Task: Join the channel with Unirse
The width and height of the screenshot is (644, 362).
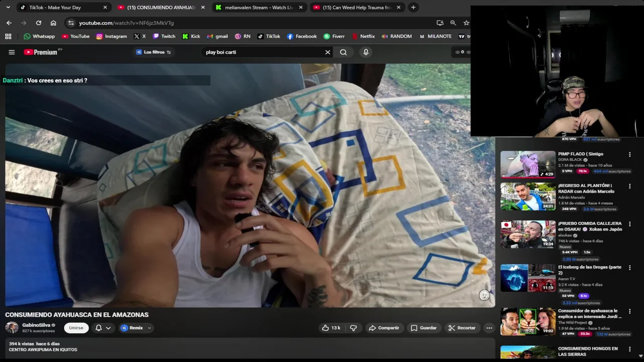Action: click(76, 328)
